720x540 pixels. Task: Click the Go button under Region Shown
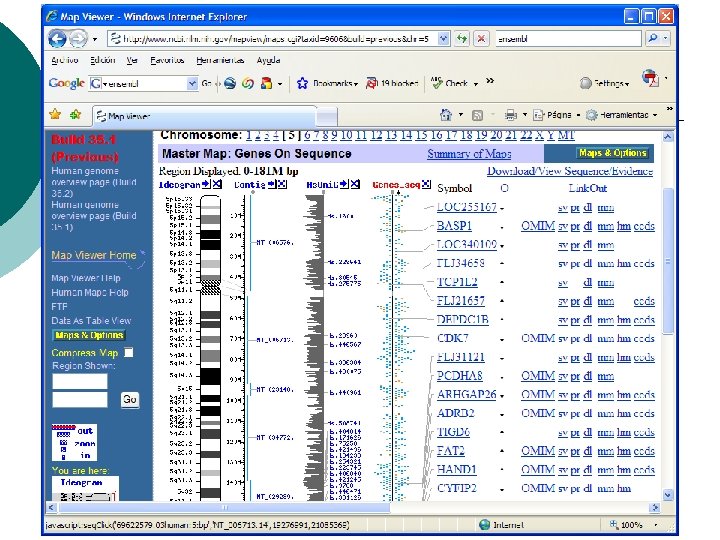coord(129,399)
